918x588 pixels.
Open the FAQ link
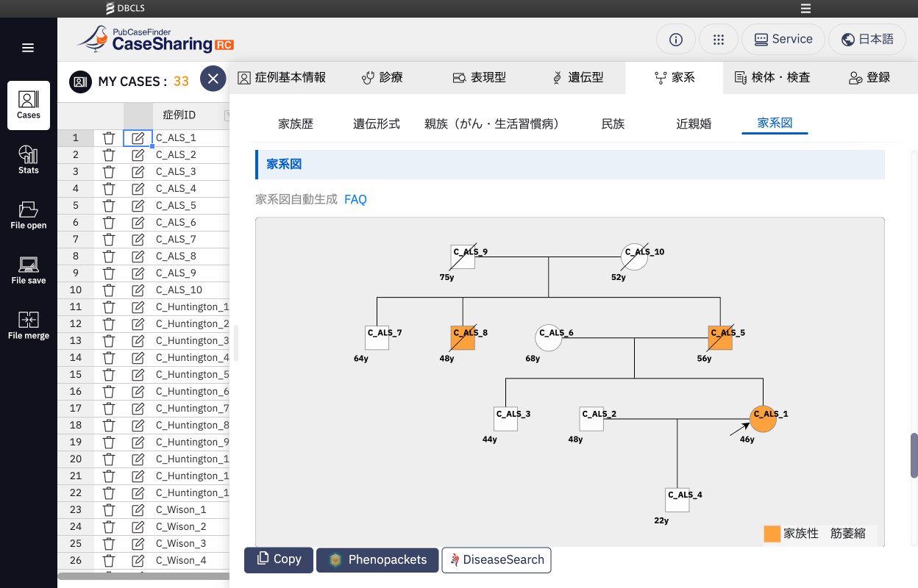click(x=355, y=199)
